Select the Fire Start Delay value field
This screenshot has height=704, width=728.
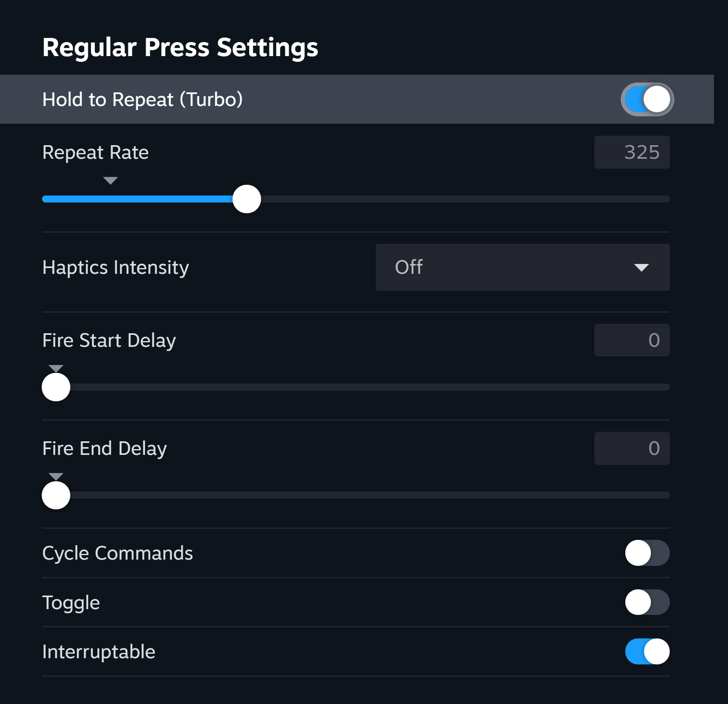point(631,340)
